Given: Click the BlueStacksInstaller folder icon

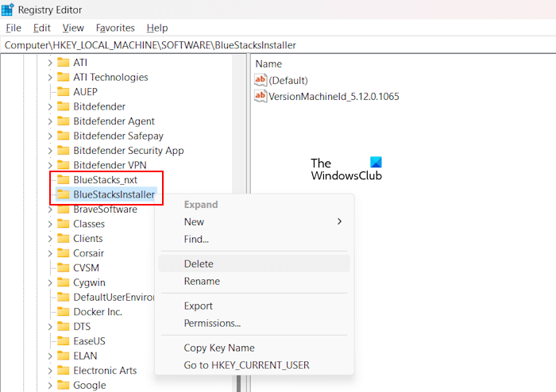Looking at the screenshot, I should 63,194.
